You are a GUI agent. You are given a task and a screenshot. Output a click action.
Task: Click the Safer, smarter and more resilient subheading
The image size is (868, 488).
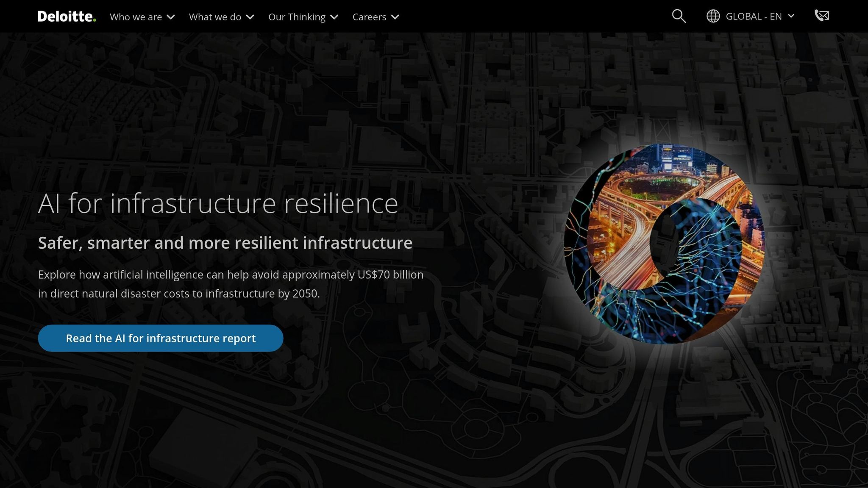(x=225, y=243)
